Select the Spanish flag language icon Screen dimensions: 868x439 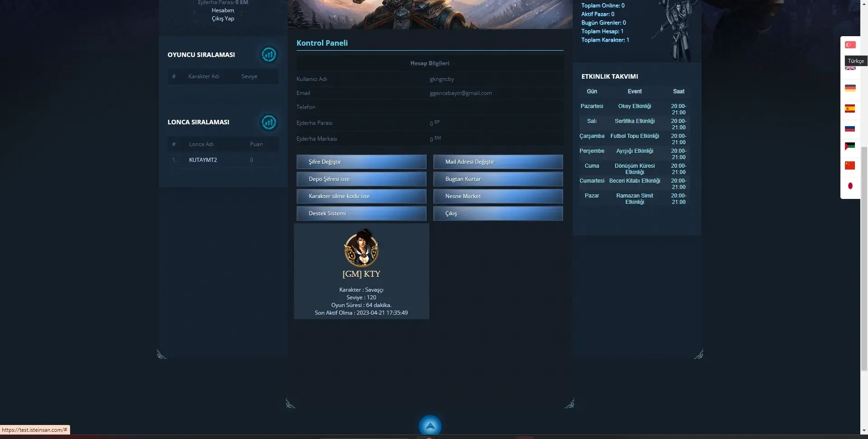click(850, 109)
